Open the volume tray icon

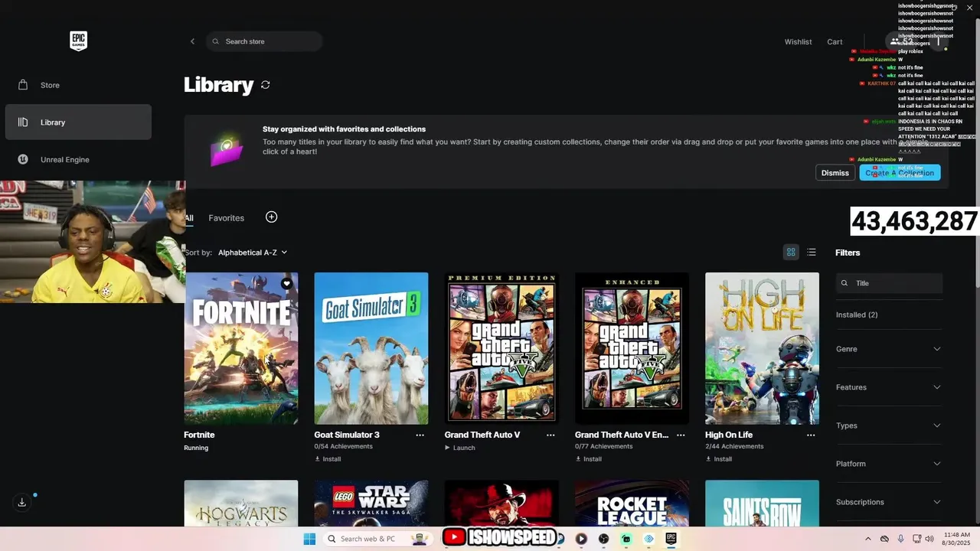point(929,539)
